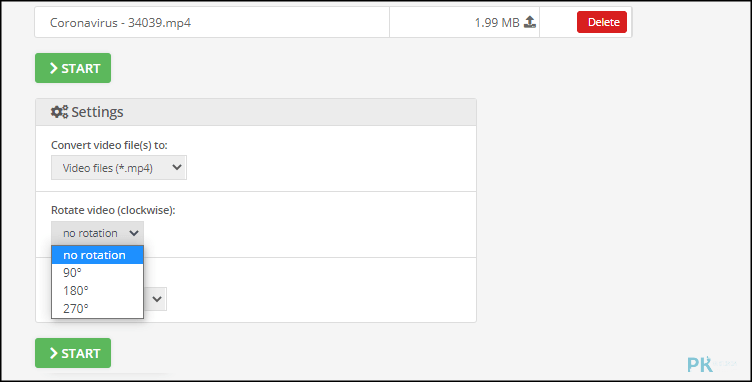Delete the Coronavirus - 34039.mp4 file

coord(601,22)
